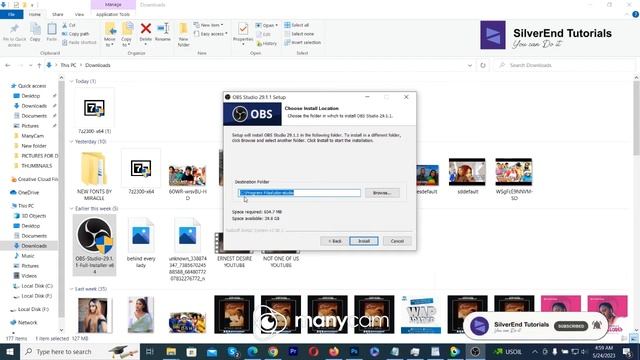Select NEW FONTS BY MIRACLE folder
The width and height of the screenshot is (640, 360).
94,176
